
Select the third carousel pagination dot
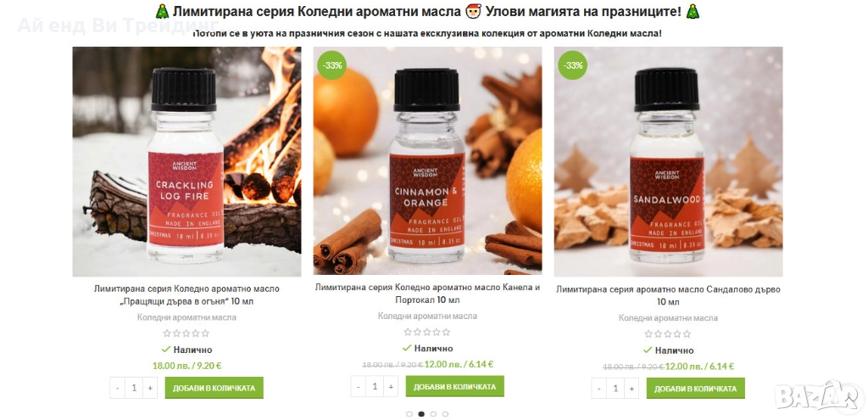tap(433, 414)
